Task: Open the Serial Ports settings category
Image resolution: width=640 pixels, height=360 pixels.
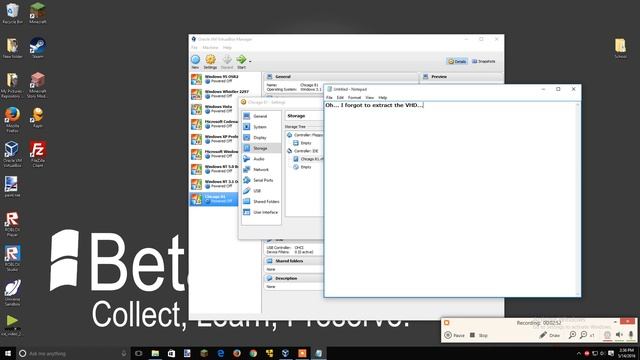Action: point(261,180)
